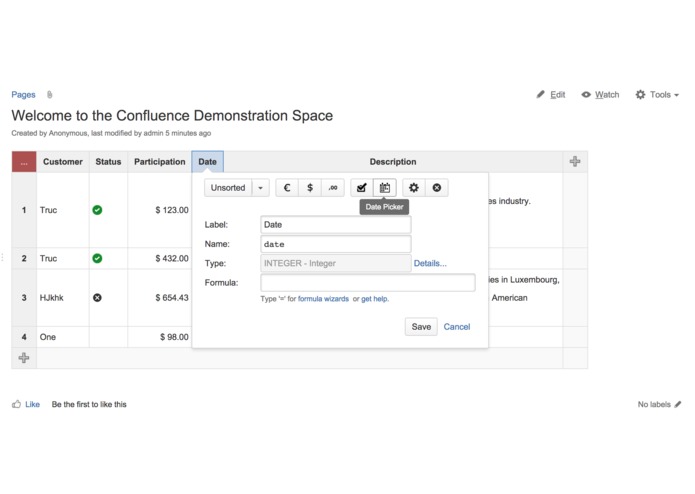Select the Participation column header
This screenshot has width=695, height=494.
[160, 162]
